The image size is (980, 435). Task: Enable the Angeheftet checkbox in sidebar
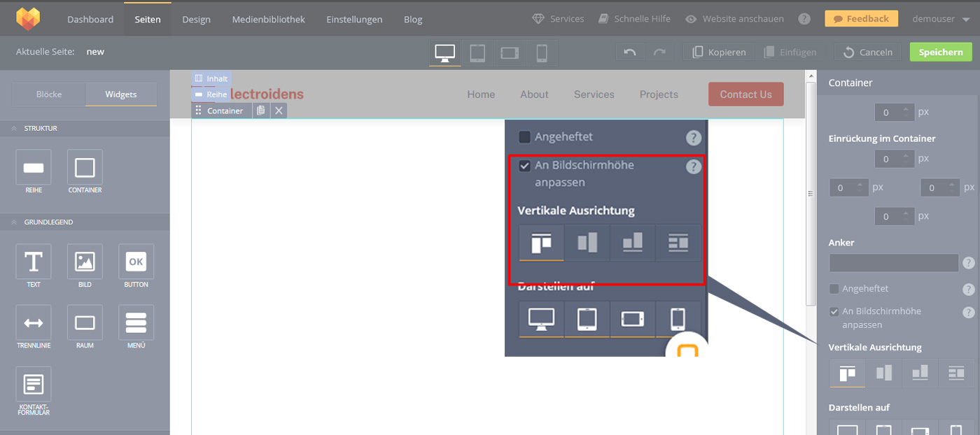click(834, 289)
